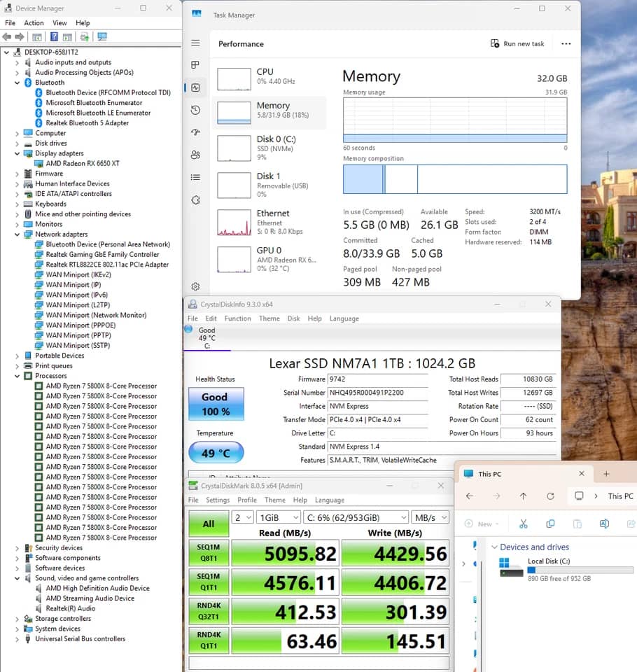The width and height of the screenshot is (637, 672).
Task: Collapse the Processors category
Action: pyautogui.click(x=17, y=376)
